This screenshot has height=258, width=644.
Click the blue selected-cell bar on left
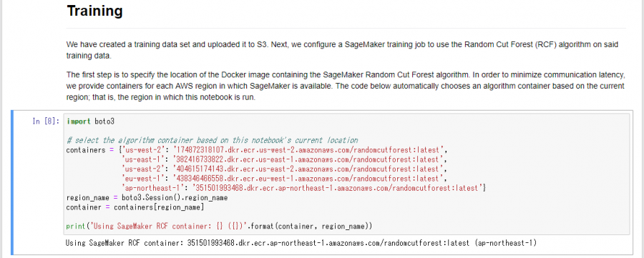click(12, 182)
